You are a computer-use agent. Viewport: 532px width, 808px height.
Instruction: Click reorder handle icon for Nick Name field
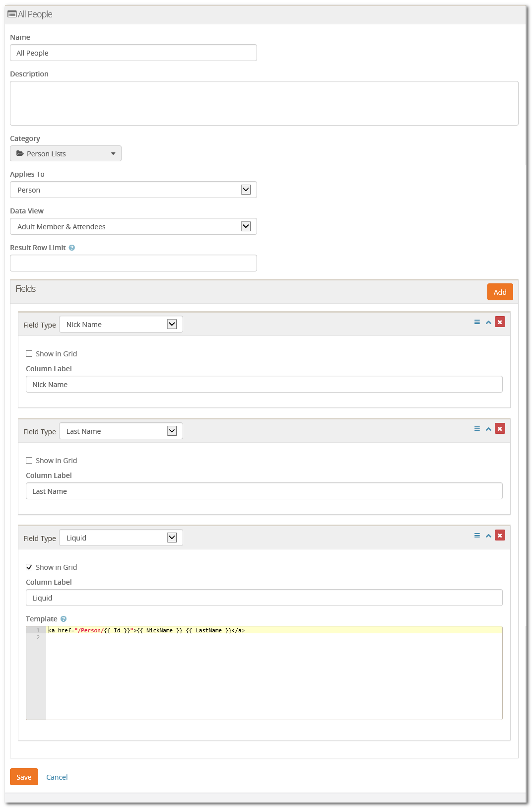pos(477,322)
